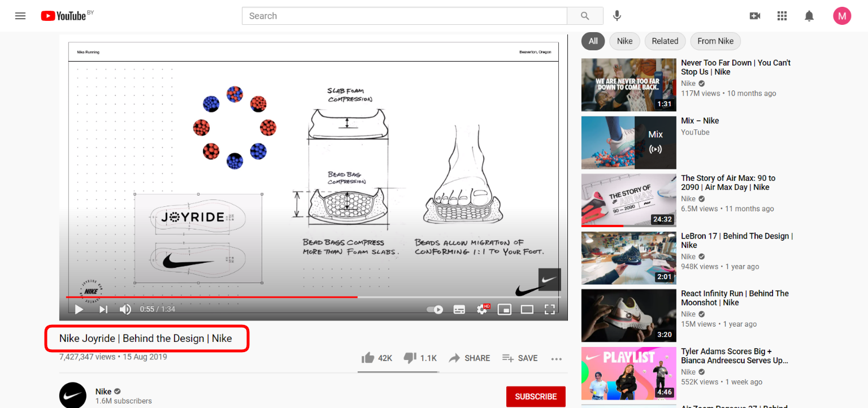
Task: Open the Mix – Nike title
Action: tap(700, 120)
